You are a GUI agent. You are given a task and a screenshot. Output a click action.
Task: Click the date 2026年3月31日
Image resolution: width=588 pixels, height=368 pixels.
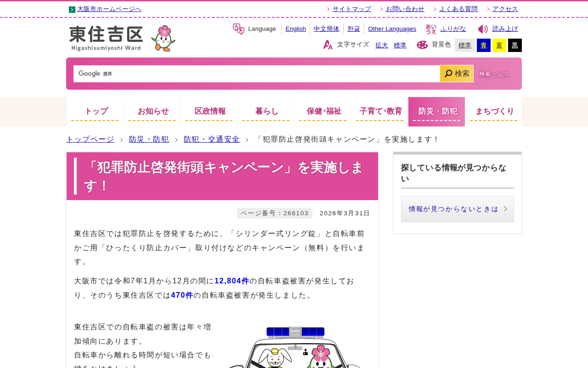click(x=345, y=213)
